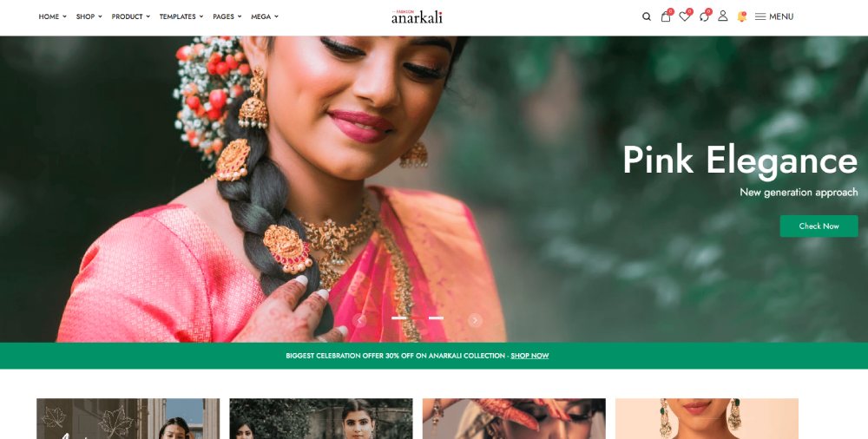Open the shopping bag cart icon
The image size is (868, 439).
[x=666, y=16]
